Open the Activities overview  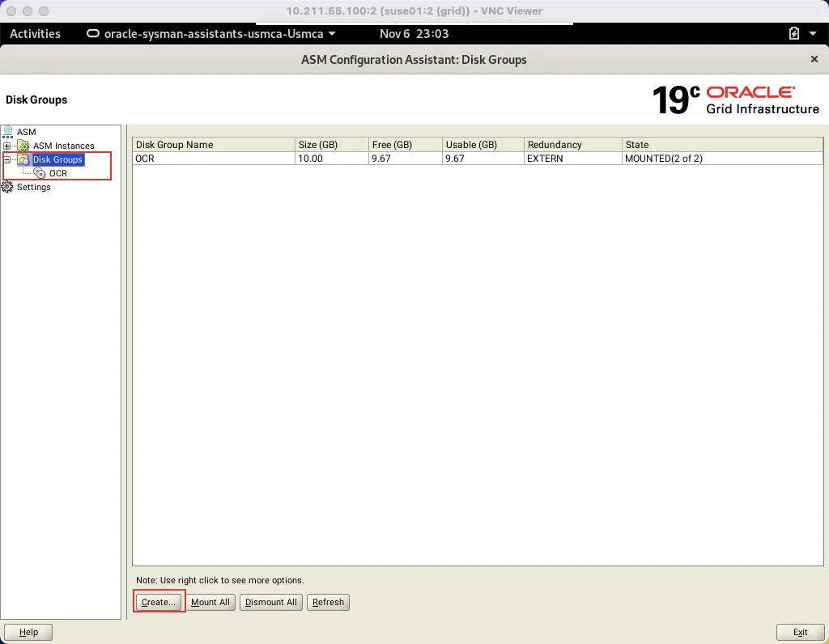point(35,33)
